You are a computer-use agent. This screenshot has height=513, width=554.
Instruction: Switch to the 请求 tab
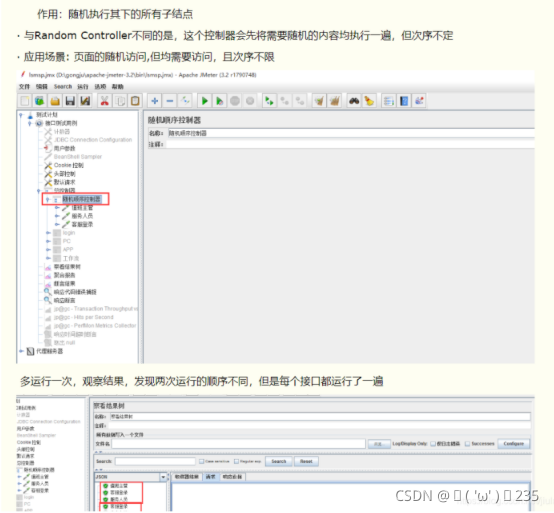pos(211,477)
